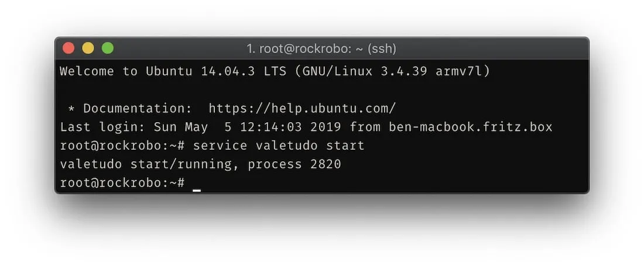Click the blinking cursor at the prompt
The image size is (644, 266).
tap(197, 184)
